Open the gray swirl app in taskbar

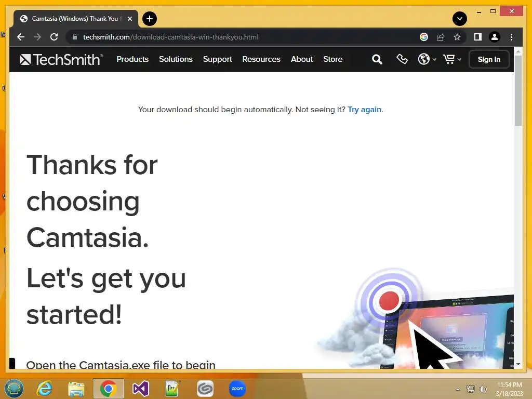click(205, 389)
